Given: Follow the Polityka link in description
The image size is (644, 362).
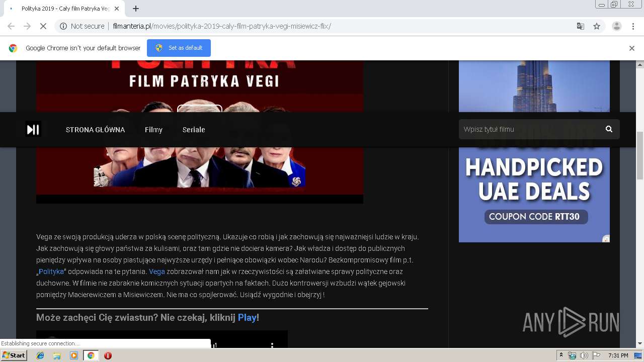Looking at the screenshot, I should [51, 271].
